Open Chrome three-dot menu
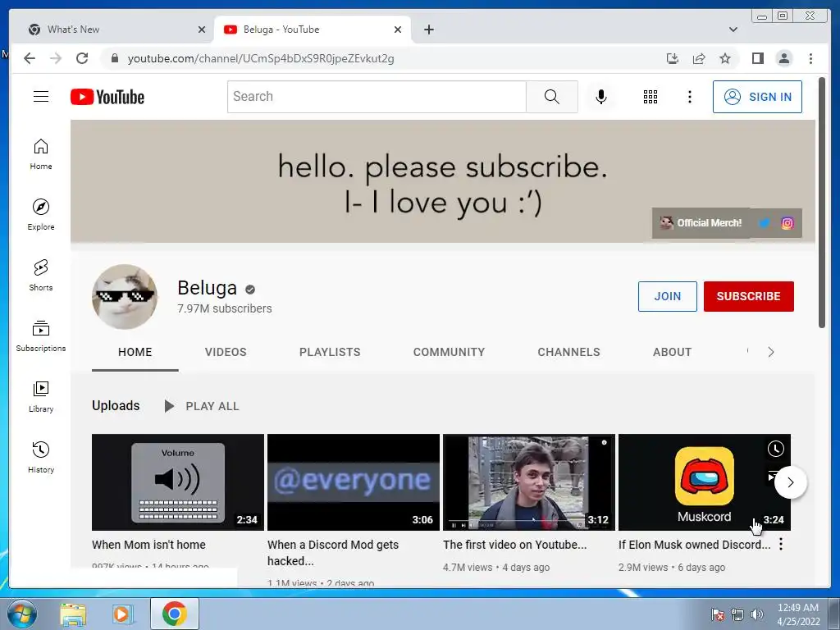The width and height of the screenshot is (840, 630). tap(810, 58)
